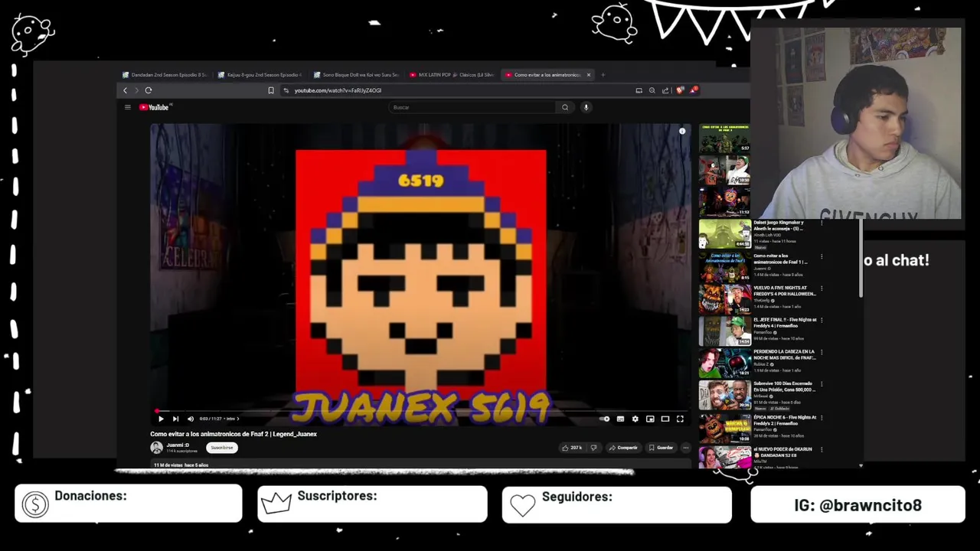This screenshot has width=980, height=551.
Task: Open the player settings gear
Action: (635, 419)
